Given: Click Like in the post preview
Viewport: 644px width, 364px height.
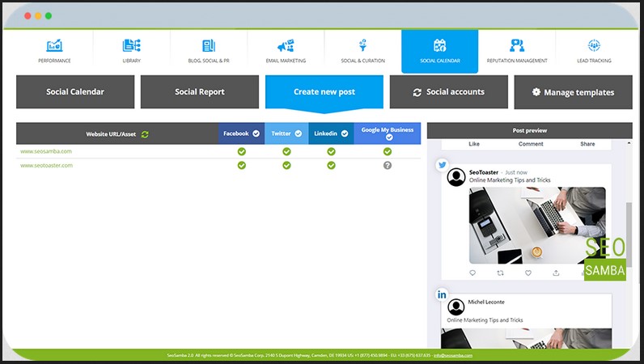Looking at the screenshot, I should coord(474,144).
